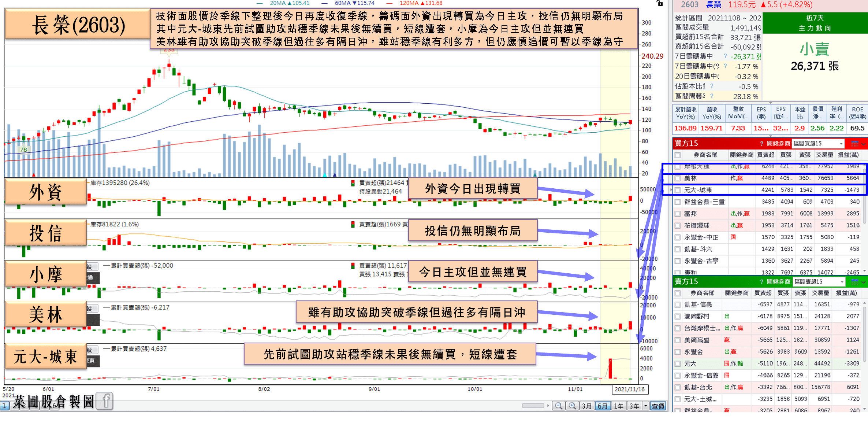Tick the checkbox for 元大-城東 row
868x421 pixels.
678,190
